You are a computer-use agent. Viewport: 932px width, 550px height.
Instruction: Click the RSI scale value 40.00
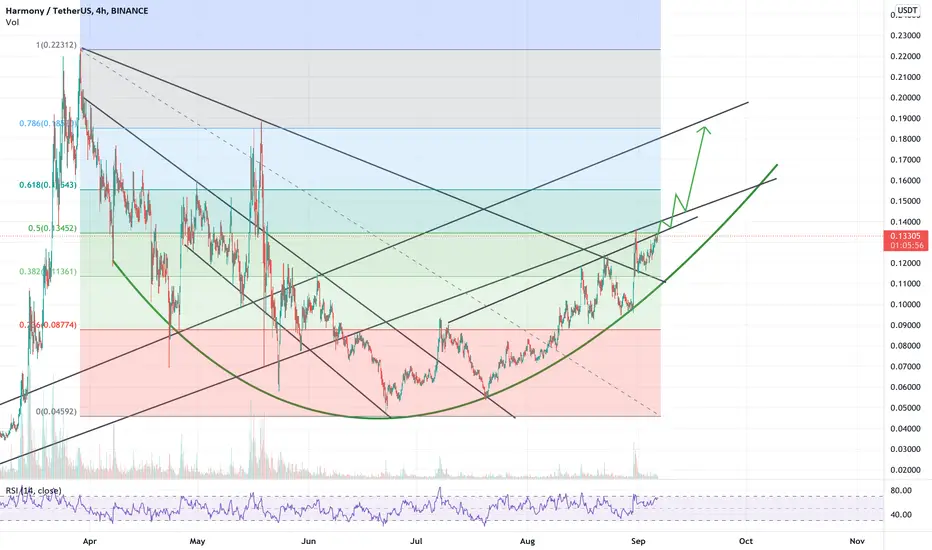[902, 515]
